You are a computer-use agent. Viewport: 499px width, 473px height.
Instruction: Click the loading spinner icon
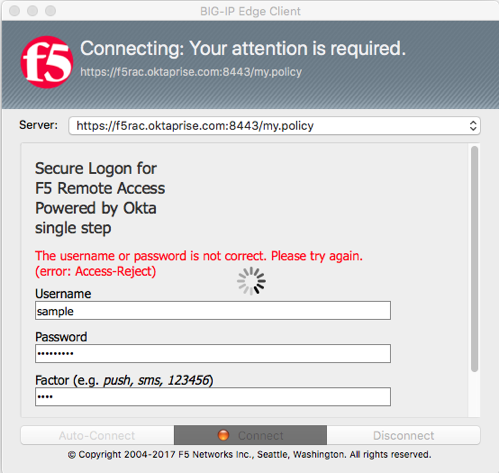[x=251, y=281]
